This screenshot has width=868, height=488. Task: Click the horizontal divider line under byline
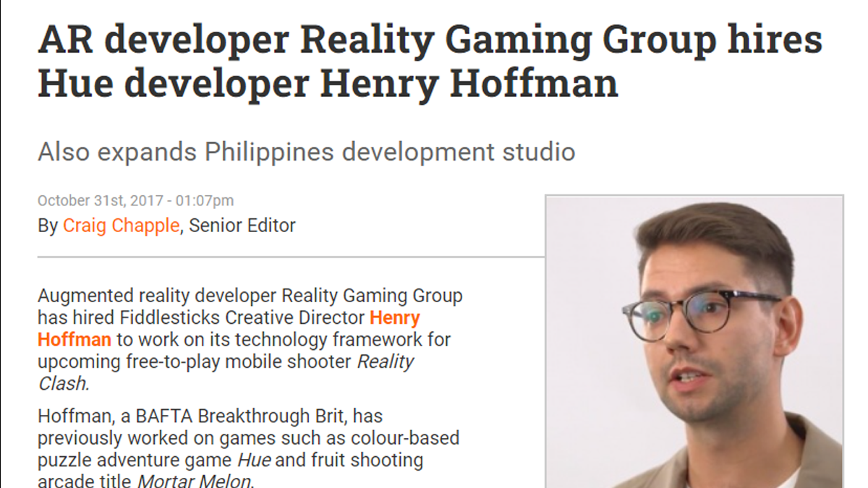[291, 257]
